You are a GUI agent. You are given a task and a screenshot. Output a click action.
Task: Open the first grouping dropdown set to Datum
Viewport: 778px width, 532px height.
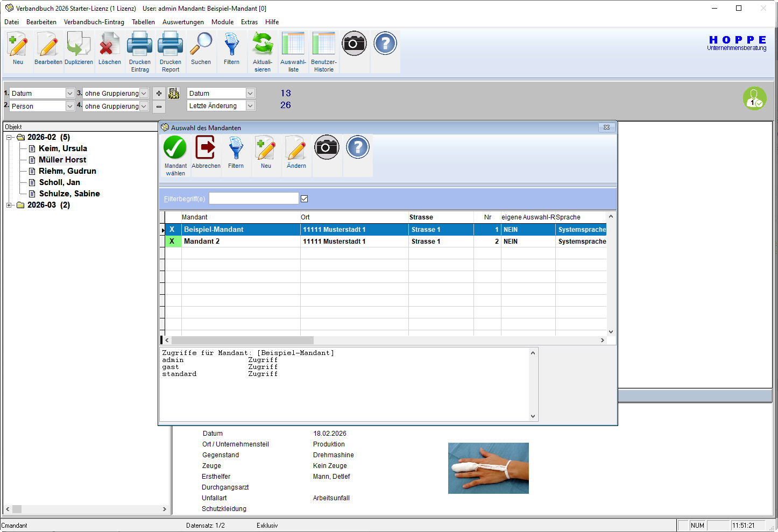point(69,93)
